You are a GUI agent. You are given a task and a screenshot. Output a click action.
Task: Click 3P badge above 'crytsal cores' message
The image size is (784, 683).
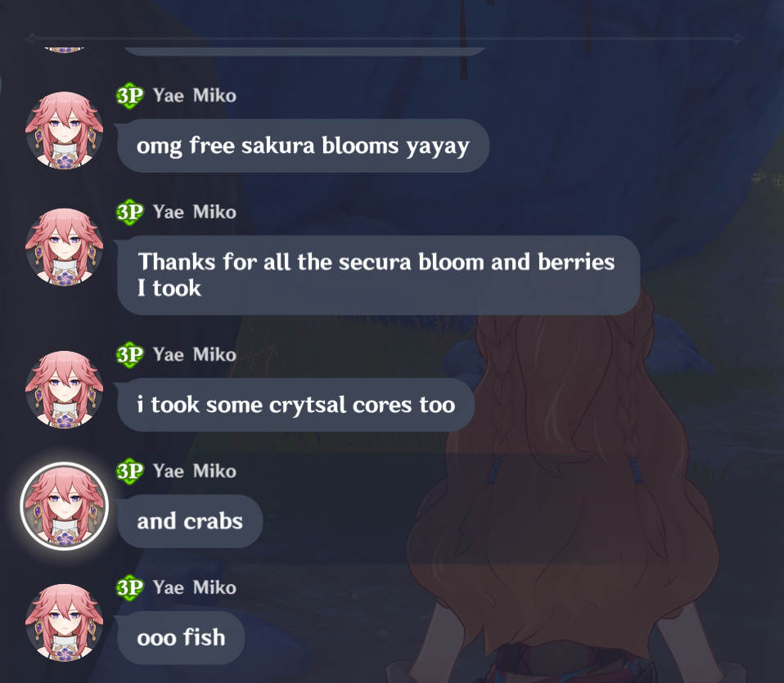pos(130,354)
